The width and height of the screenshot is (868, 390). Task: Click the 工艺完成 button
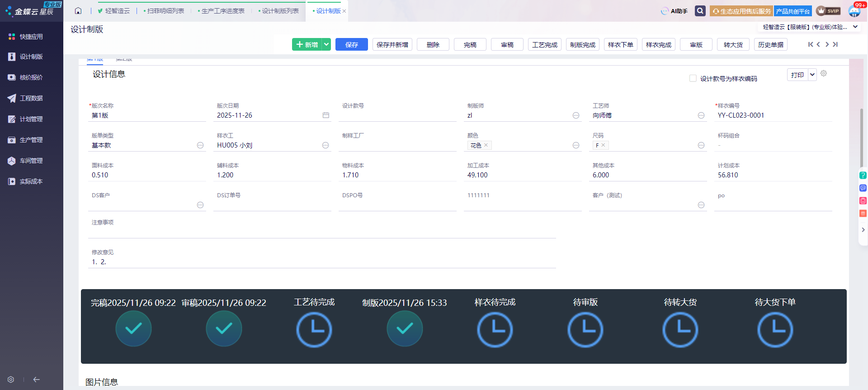point(544,44)
